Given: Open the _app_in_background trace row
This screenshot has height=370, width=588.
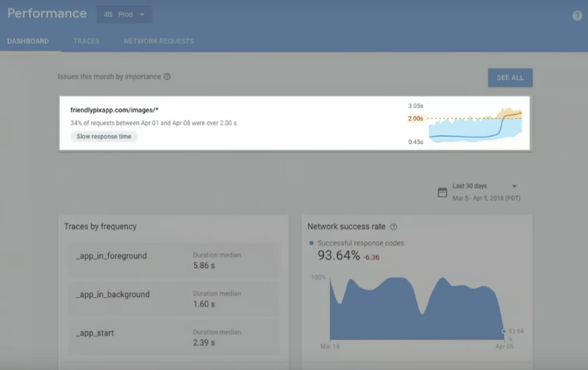Looking at the screenshot, I should (173, 299).
